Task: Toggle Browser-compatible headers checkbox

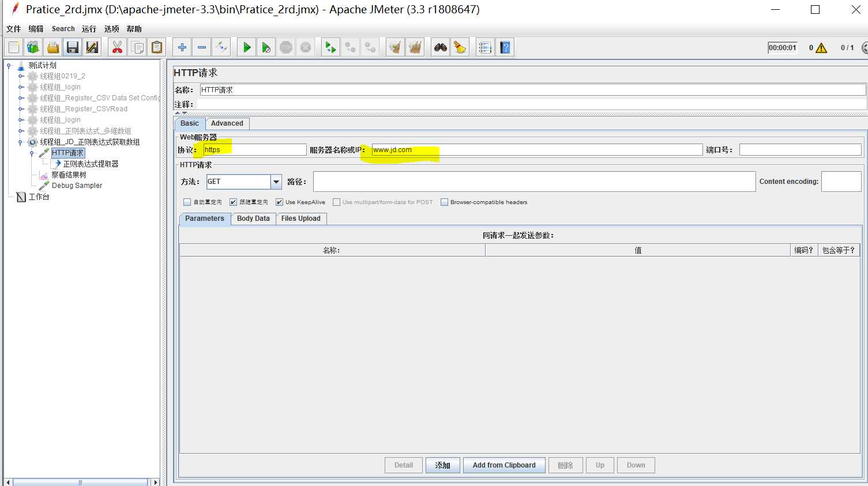Action: point(444,202)
